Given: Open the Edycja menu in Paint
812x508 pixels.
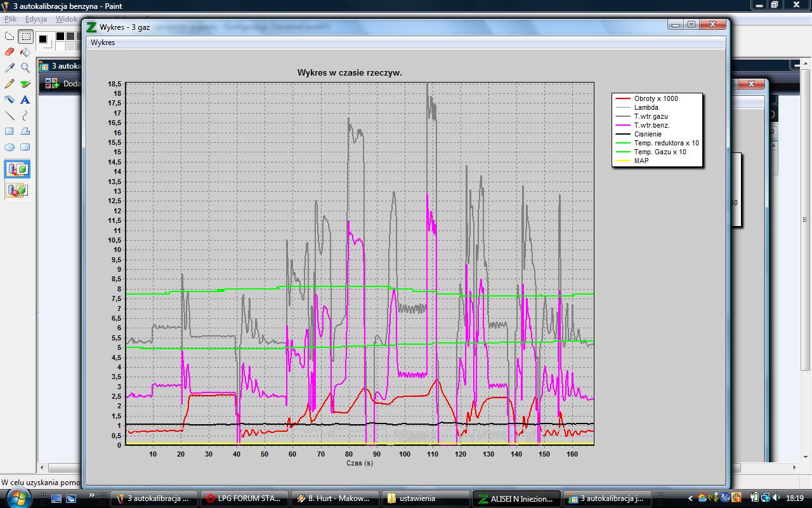Looking at the screenshot, I should click(36, 19).
